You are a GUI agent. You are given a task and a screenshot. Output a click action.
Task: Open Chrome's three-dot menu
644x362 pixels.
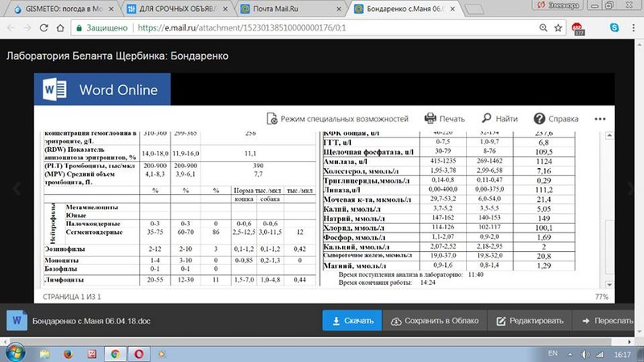(634, 28)
